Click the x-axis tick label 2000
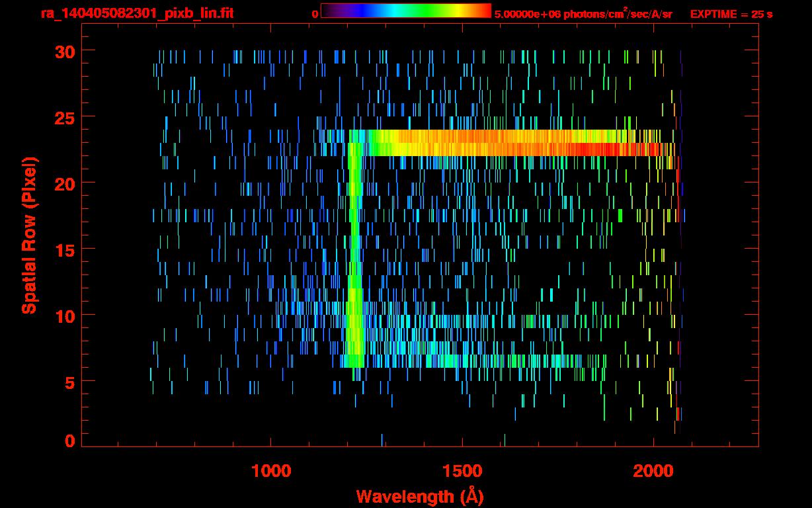812x508 pixels. click(x=653, y=470)
